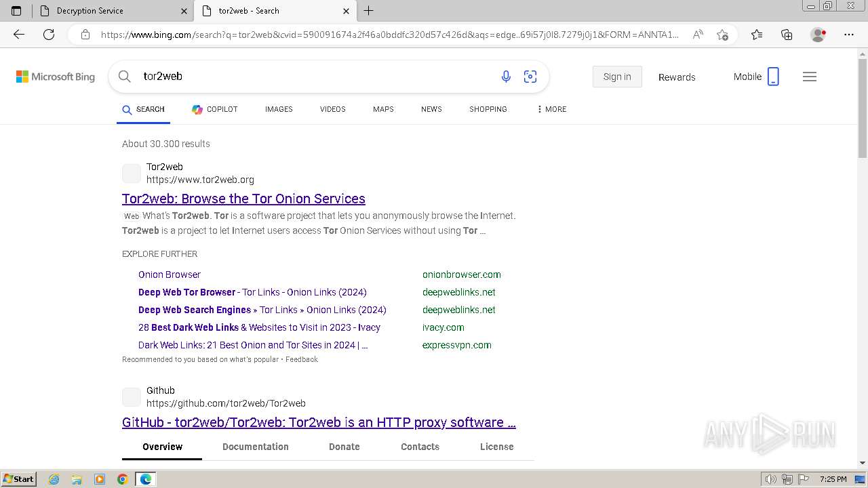The height and width of the screenshot is (488, 868).
Task: Click Edge icon in taskbar
Action: [146, 479]
